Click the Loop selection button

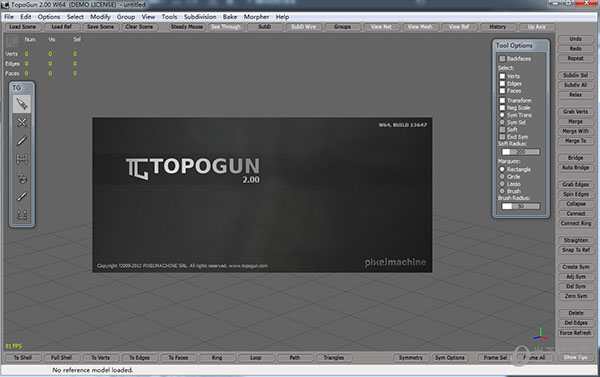click(x=256, y=357)
